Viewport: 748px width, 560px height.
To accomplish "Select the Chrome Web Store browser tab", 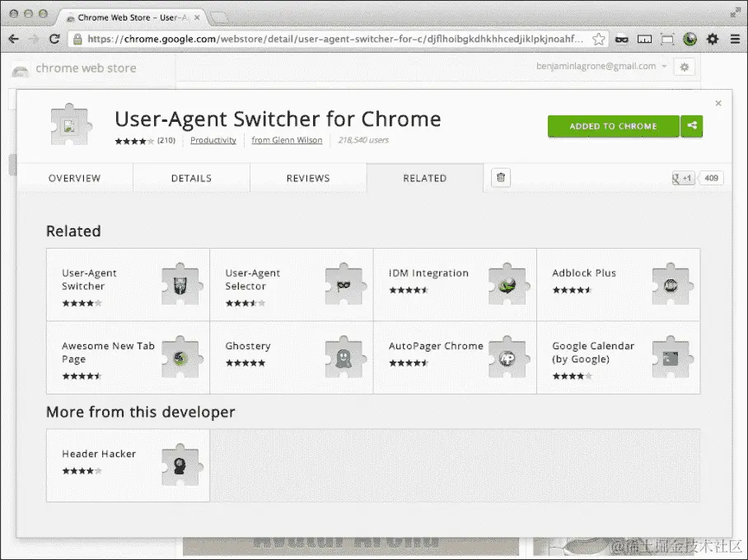I will coord(131,17).
